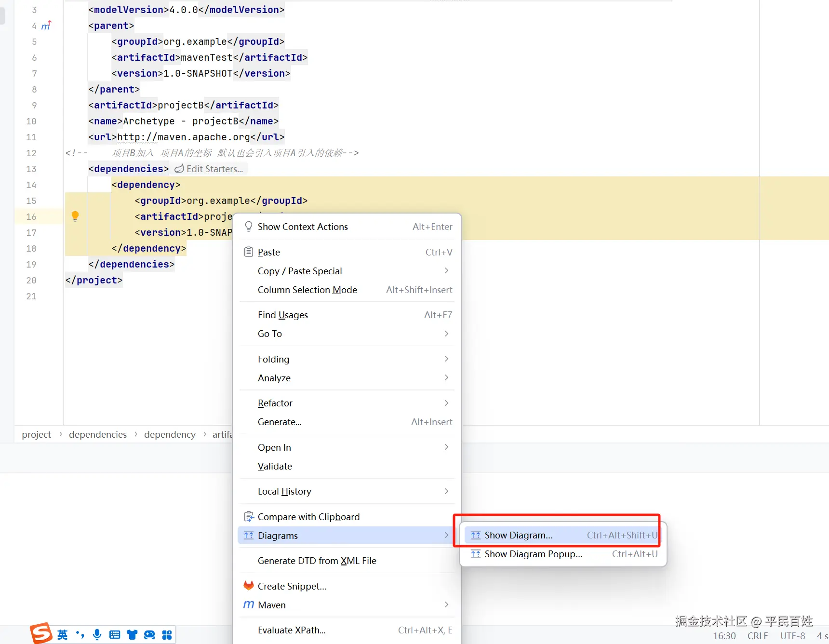Click the closing </dependencies> tag

(x=132, y=264)
